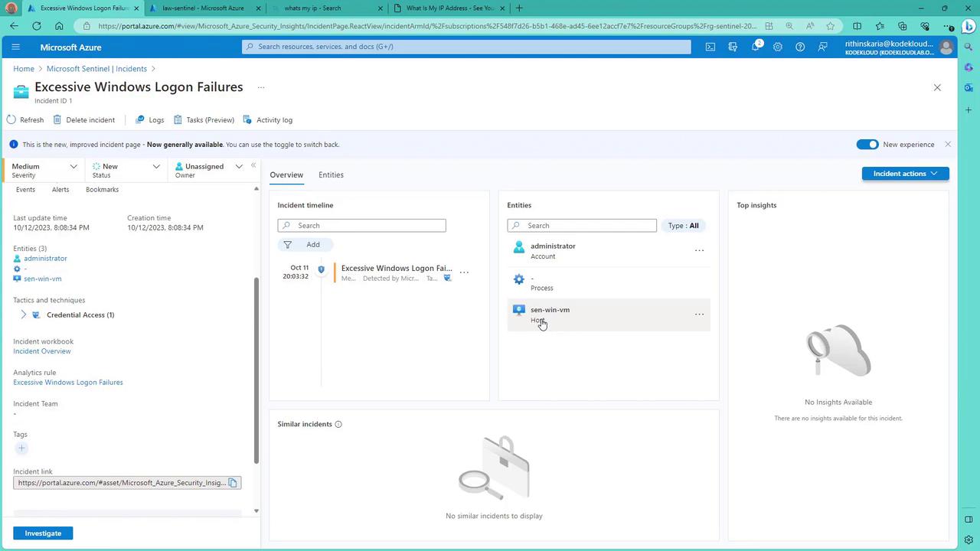Viewport: 980px width, 551px height.
Task: Open Excessive Windows Logon Failures analytics rule link
Action: pos(68,383)
